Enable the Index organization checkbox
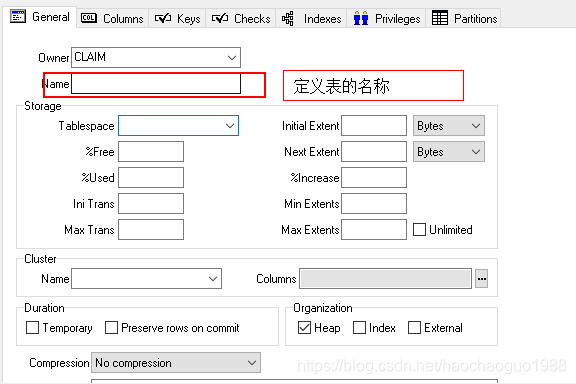The image size is (576, 384). tap(359, 327)
